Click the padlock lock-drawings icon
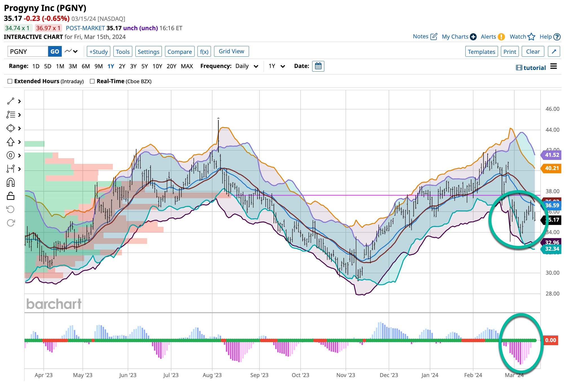 click(x=10, y=196)
